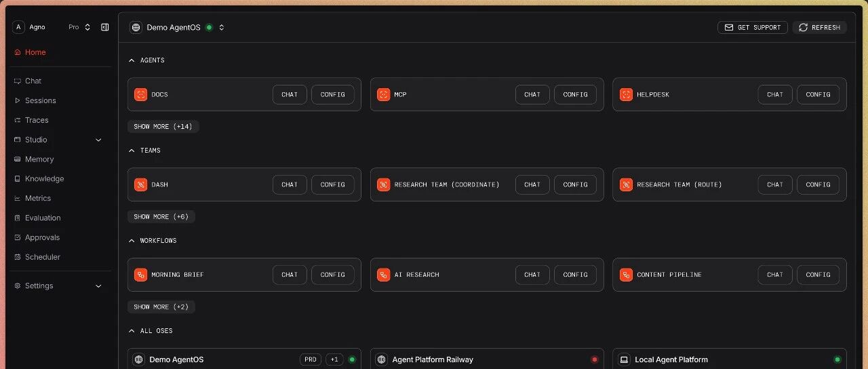The height and width of the screenshot is (369, 868).
Task: Click the Metrics chart icon in sidebar
Action: pyautogui.click(x=18, y=198)
